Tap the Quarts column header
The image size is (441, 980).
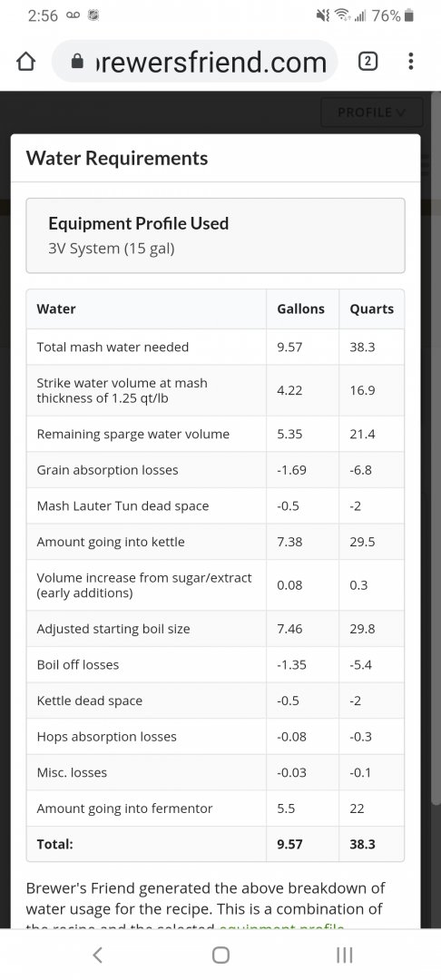point(372,309)
